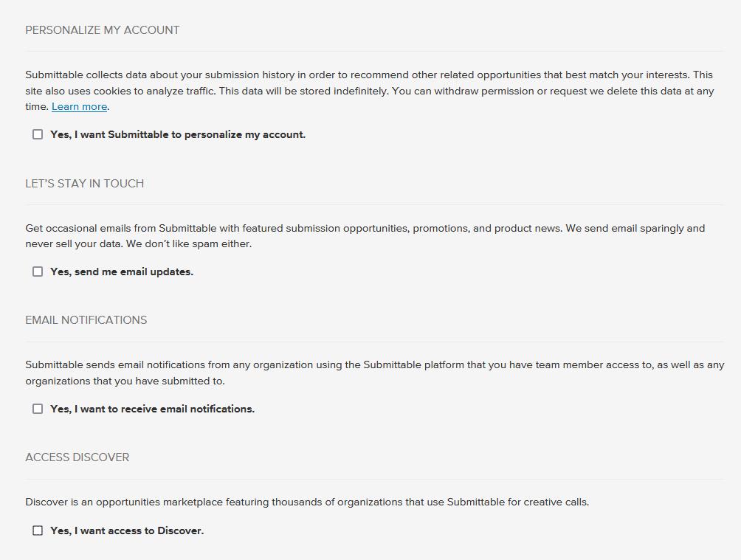Click the 'Yes, send me email updates.' label
741x560 pixels.
click(x=122, y=272)
